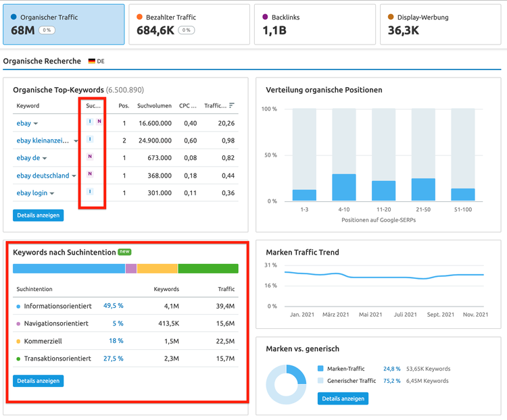Screen dimensions: 507x420
Task: Open the 18 % Kommerziell link
Action: point(116,340)
